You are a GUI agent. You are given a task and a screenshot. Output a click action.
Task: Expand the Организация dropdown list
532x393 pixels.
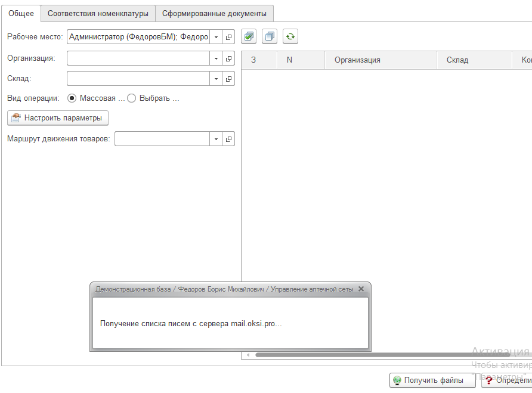(216, 58)
